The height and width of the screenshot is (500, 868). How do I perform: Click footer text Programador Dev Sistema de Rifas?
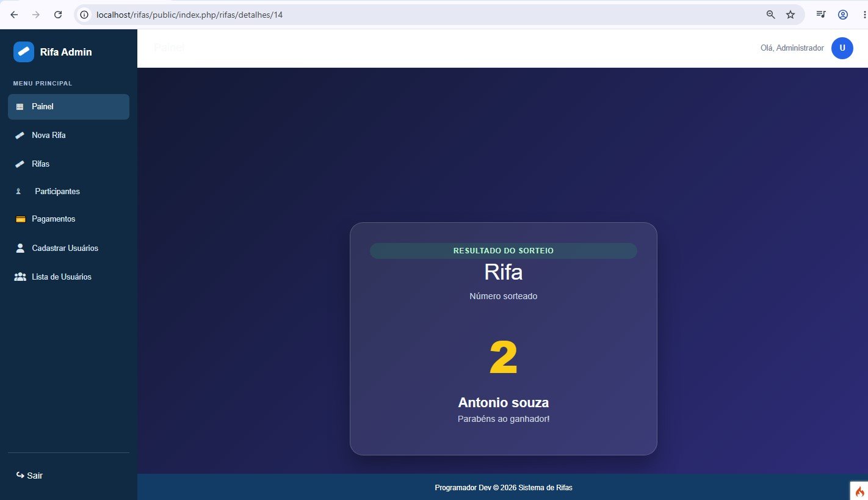504,488
